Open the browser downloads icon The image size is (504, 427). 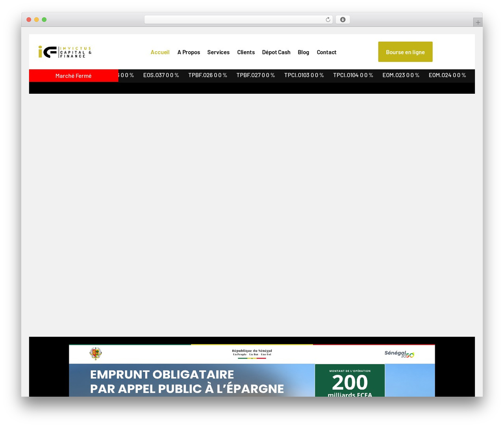click(x=343, y=20)
